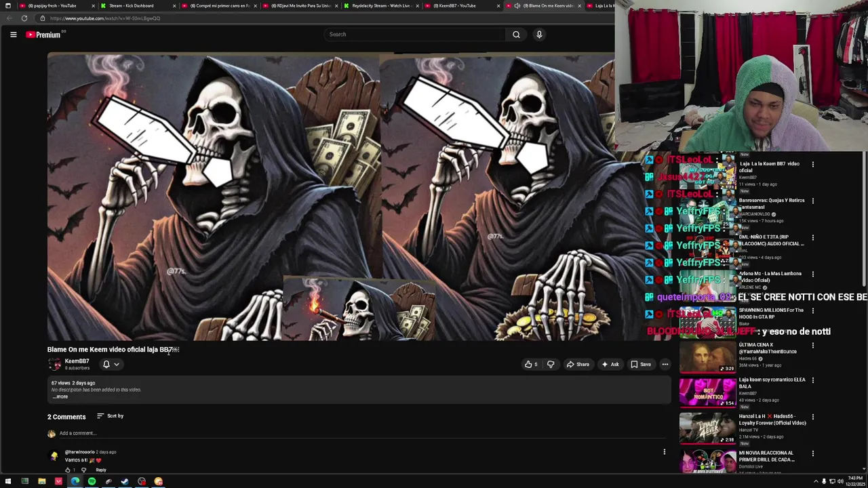Open Microsoft Edge from the taskbar

pyautogui.click(x=75, y=482)
